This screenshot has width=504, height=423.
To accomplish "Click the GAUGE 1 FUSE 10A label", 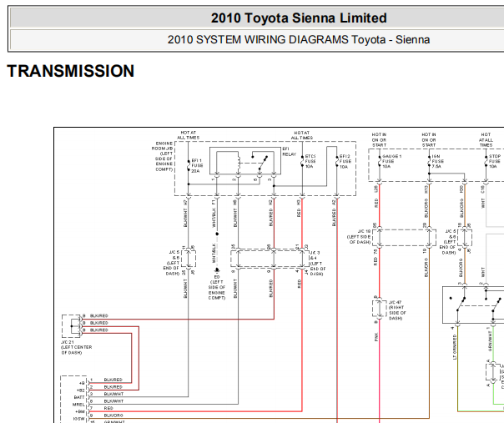I will [x=391, y=161].
